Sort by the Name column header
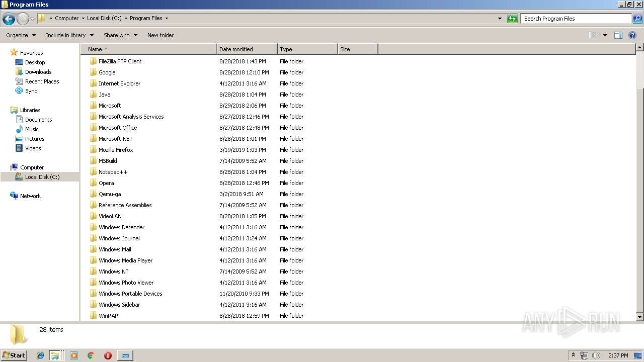 click(x=149, y=49)
